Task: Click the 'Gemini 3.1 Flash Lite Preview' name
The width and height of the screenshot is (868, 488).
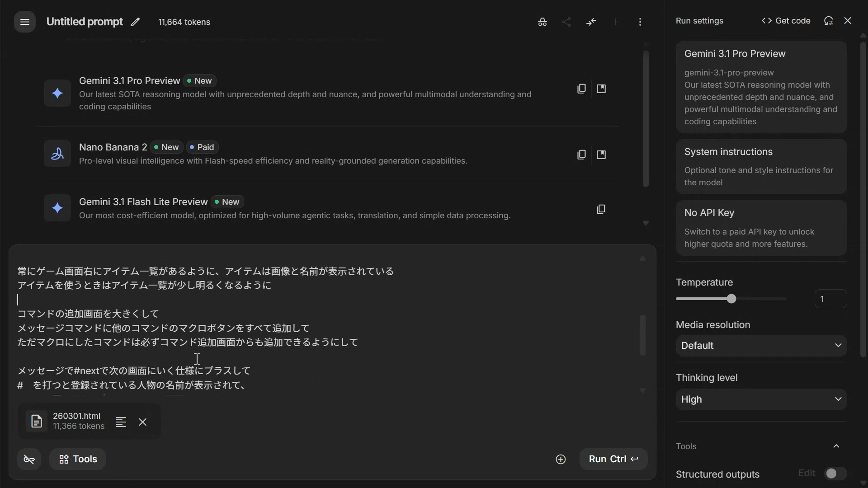Action: [143, 202]
